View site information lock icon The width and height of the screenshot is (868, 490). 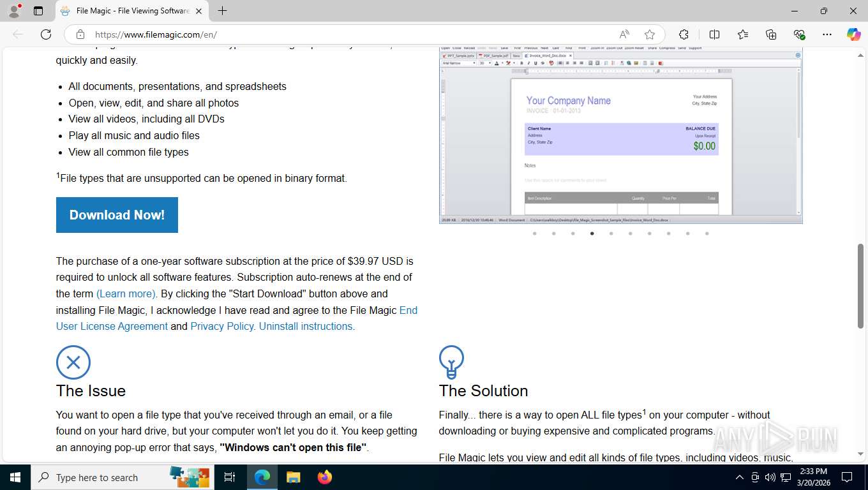(80, 34)
